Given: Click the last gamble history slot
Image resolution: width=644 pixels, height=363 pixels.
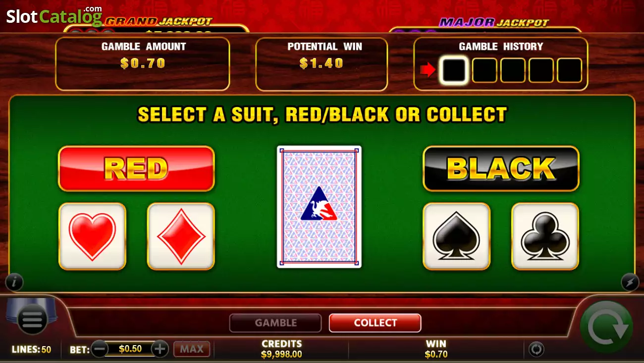Looking at the screenshot, I should [569, 70].
